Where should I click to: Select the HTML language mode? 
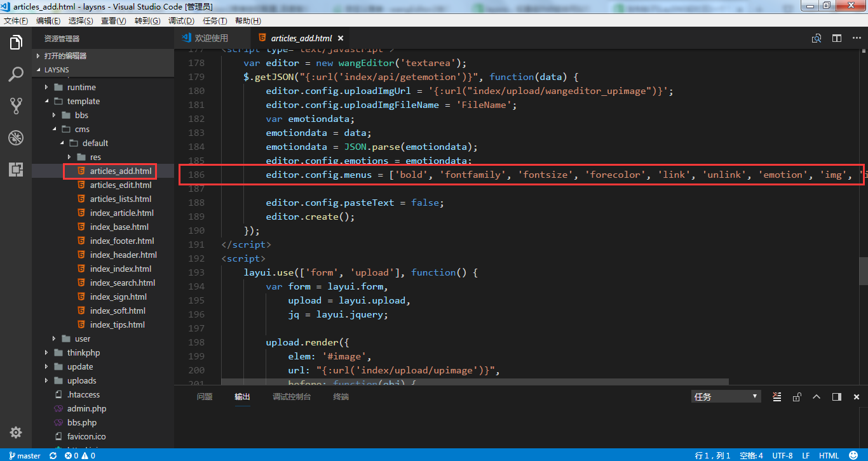coord(829,455)
